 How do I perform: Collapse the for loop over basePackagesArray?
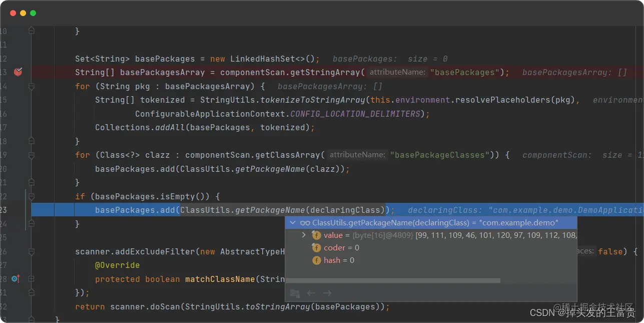[31, 86]
